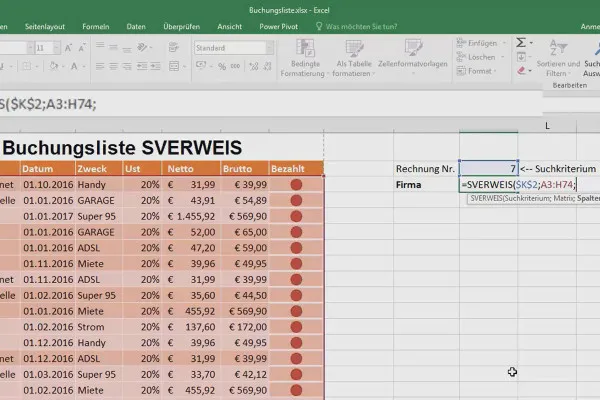
Task: Select the 01.01.2017 date cell
Action: click(x=48, y=216)
